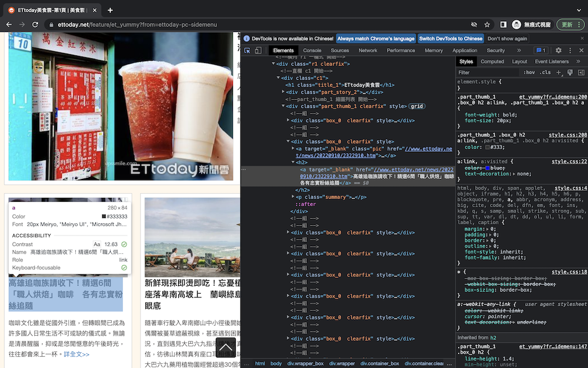This screenshot has height=368, width=588.
Task: Toggle the grid overlay badge
Action: pos(417,106)
